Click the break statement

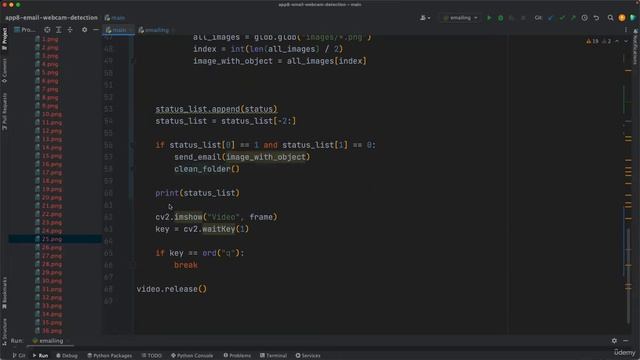point(186,265)
